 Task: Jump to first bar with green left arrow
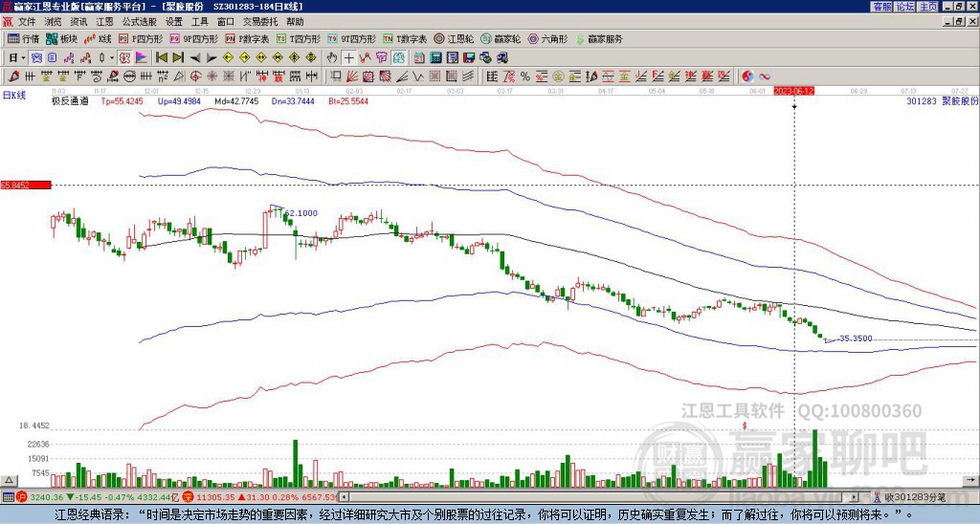click(x=161, y=58)
